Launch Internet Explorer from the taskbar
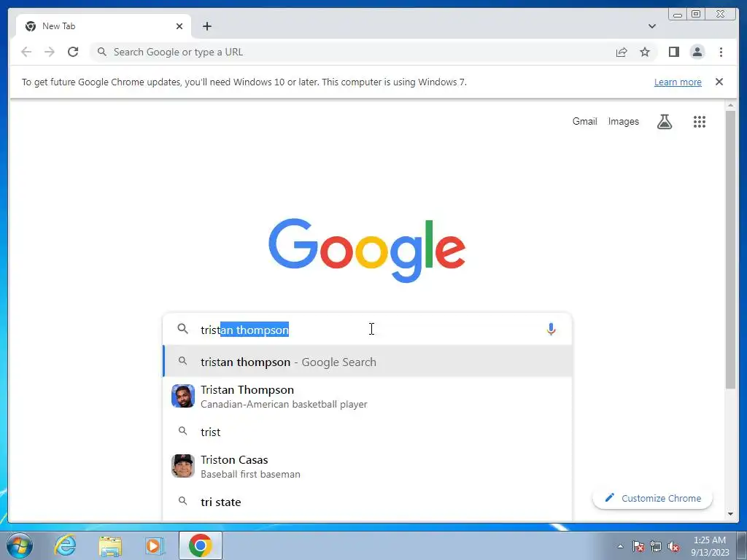 [65, 545]
